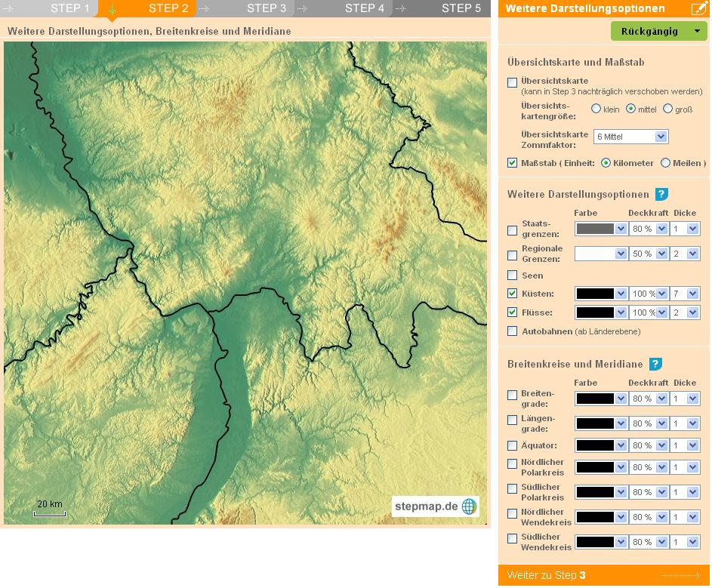712x588 pixels.
Task: Open Küsten Dicke thickness dropdown
Action: point(686,293)
